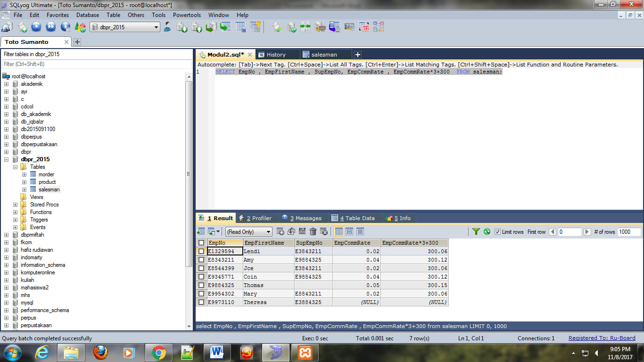The width and height of the screenshot is (644, 362).
Task: Duplicate the current result row
Action: [x=291, y=231]
